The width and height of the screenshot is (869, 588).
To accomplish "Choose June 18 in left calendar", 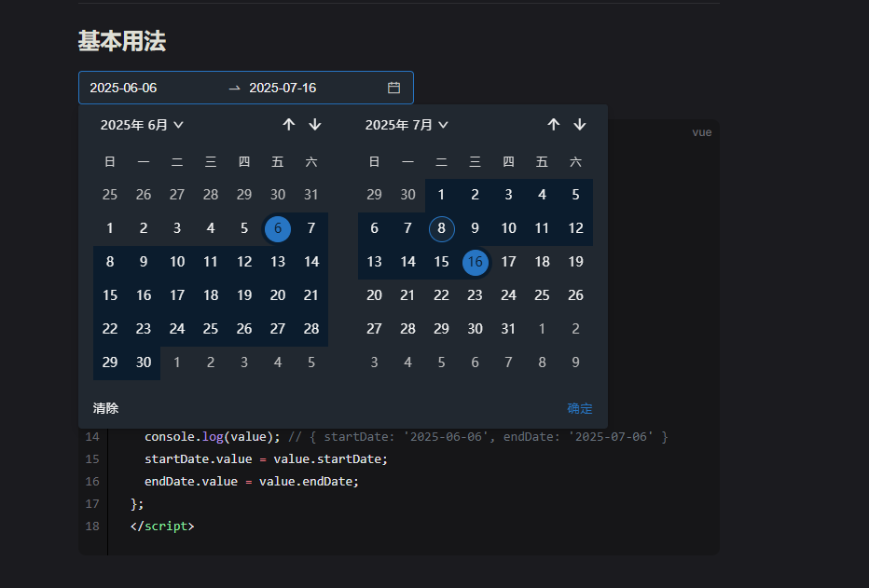I will pyautogui.click(x=211, y=295).
